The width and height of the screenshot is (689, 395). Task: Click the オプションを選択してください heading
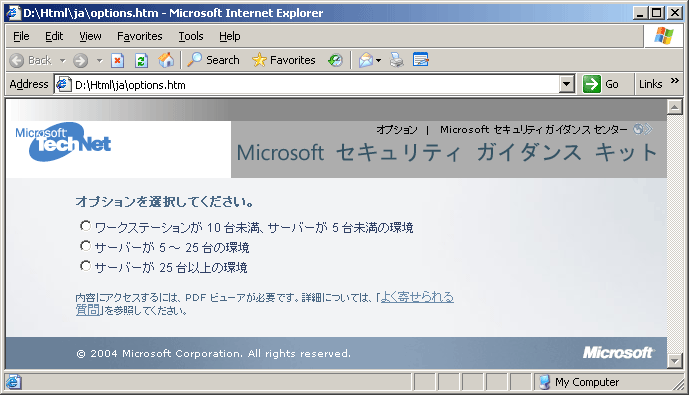pyautogui.click(x=165, y=202)
